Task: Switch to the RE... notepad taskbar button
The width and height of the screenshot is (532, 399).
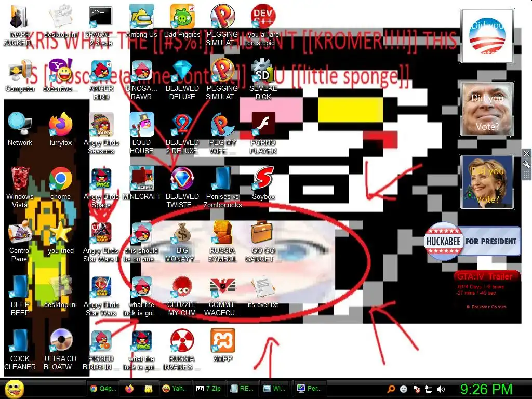Action: point(242,389)
